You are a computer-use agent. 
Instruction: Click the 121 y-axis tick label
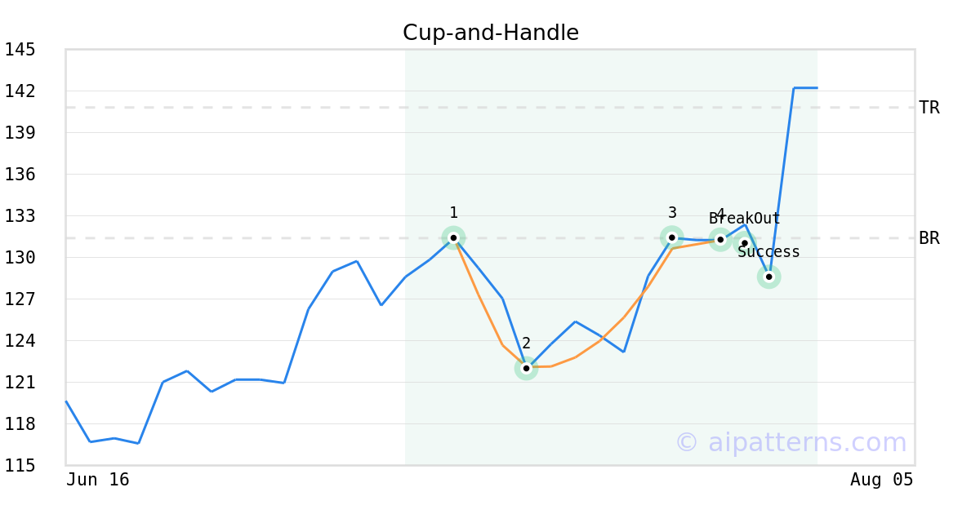[x=20, y=382]
